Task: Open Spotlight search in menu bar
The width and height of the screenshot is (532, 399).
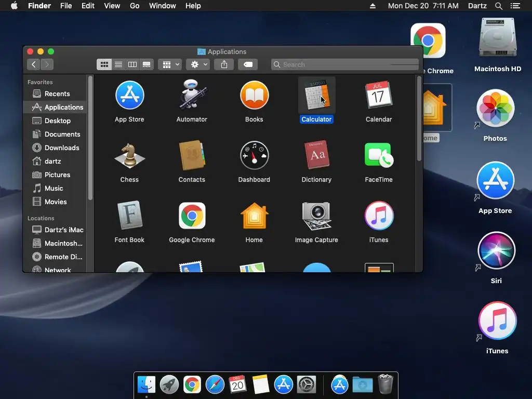Action: coord(499,6)
